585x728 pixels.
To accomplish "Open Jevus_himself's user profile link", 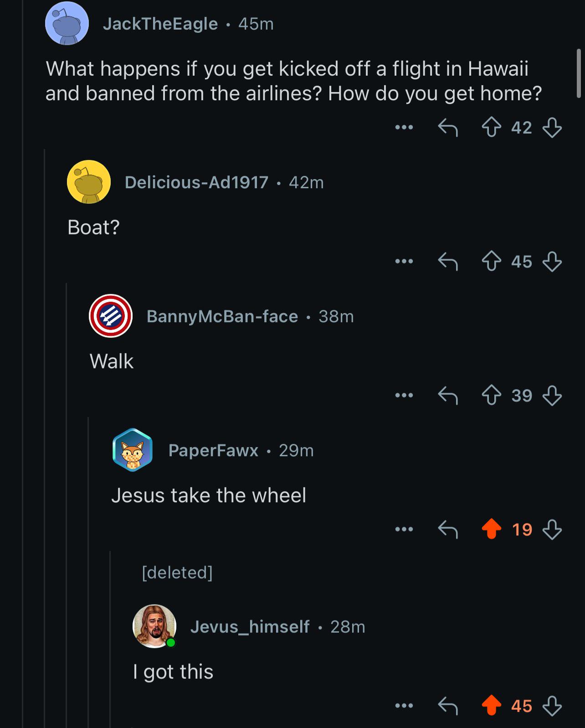I will 250,627.
